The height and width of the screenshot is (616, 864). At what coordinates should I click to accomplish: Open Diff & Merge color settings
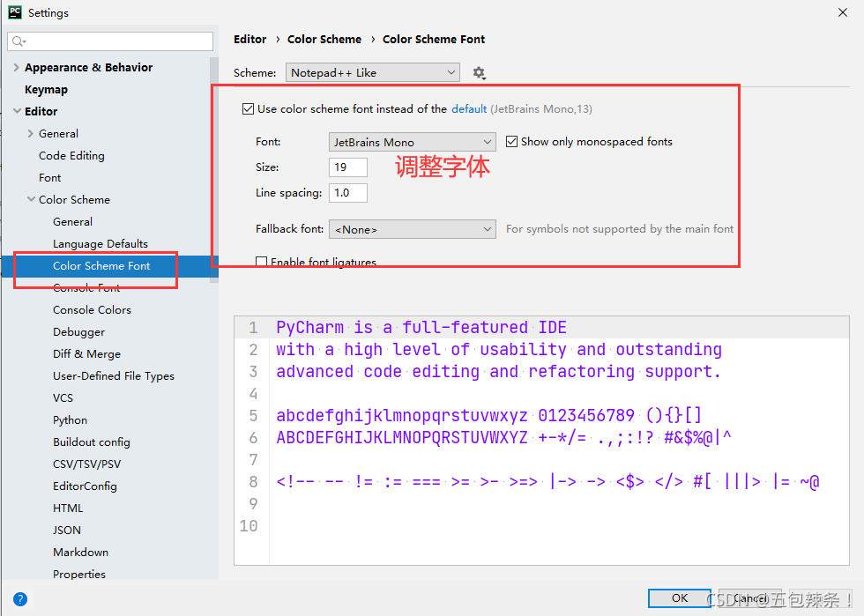point(86,353)
